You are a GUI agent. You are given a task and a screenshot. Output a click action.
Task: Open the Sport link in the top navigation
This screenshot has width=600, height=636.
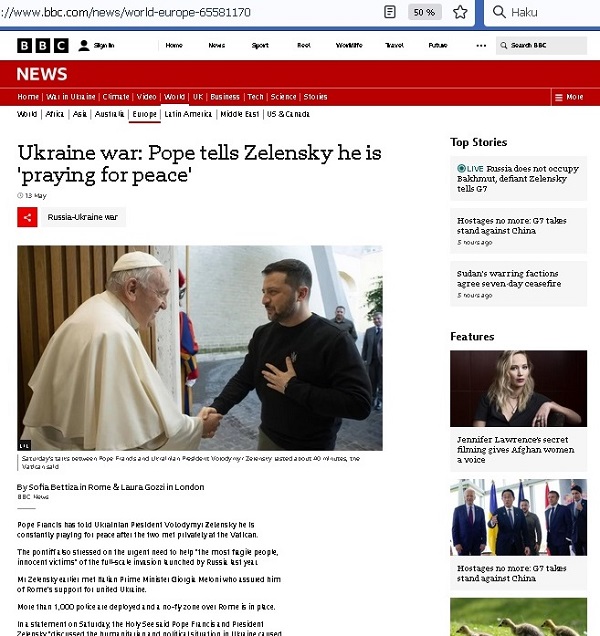(260, 45)
